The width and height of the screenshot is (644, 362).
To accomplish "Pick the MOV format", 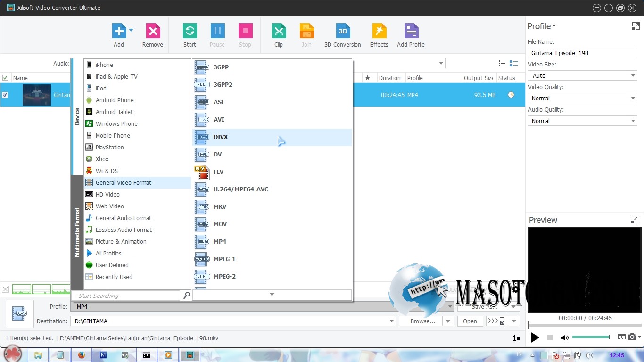I will pos(272,224).
